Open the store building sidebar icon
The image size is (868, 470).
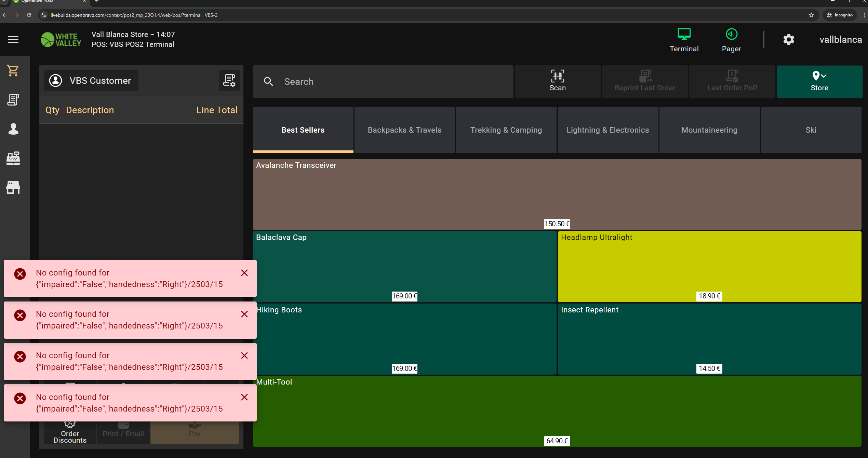coord(13,187)
